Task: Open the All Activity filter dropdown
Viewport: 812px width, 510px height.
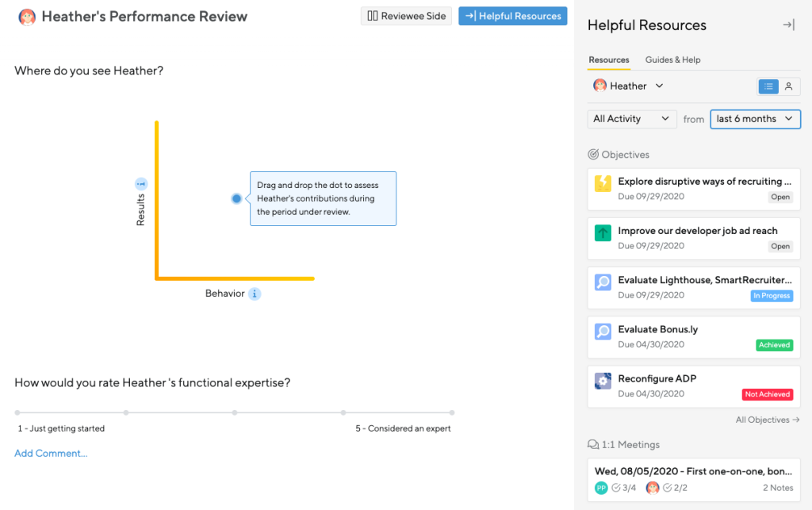Action: point(631,118)
